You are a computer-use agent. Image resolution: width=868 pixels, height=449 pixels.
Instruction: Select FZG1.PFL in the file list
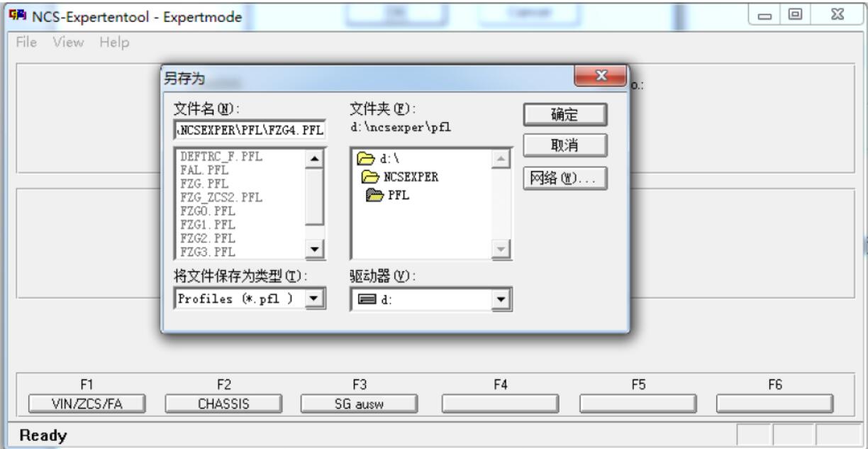click(x=208, y=225)
